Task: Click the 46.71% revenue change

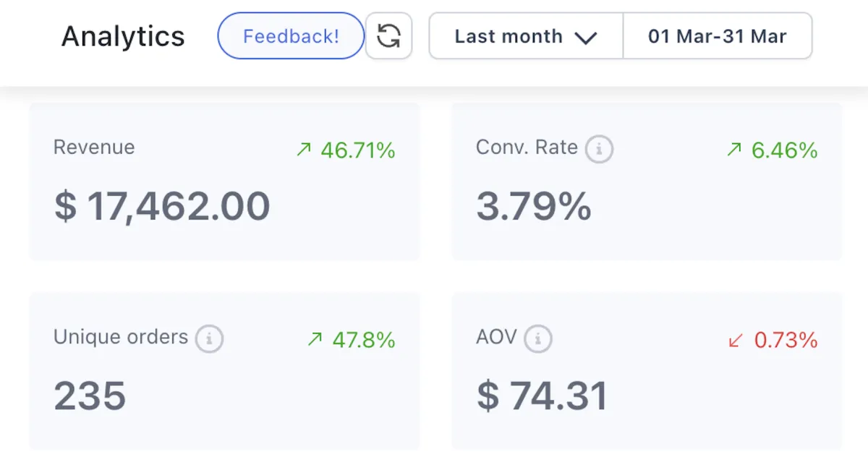Action: pos(358,150)
